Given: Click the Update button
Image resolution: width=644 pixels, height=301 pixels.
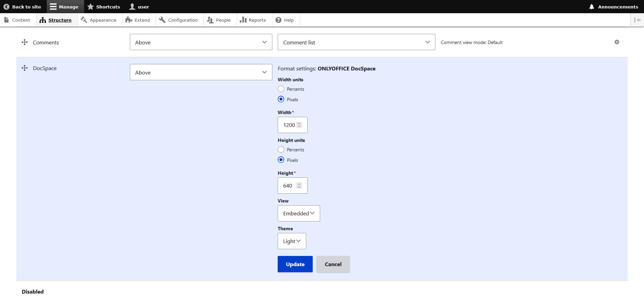Looking at the screenshot, I should [295, 264].
